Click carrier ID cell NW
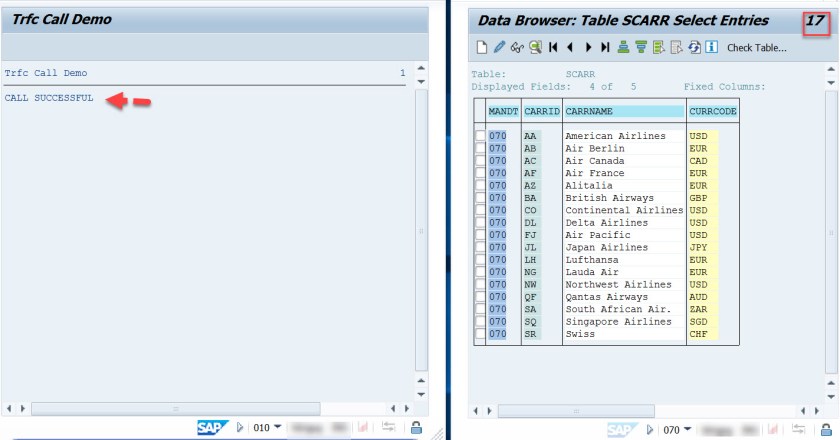Image resolution: width=840 pixels, height=440 pixels. 532,285
